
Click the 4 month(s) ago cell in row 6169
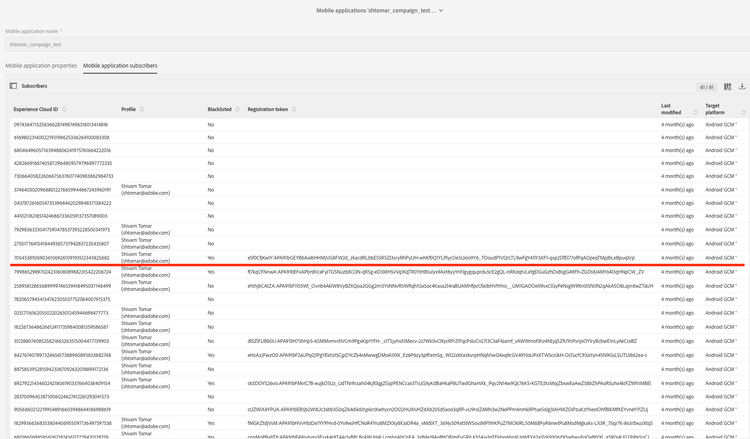(677, 138)
